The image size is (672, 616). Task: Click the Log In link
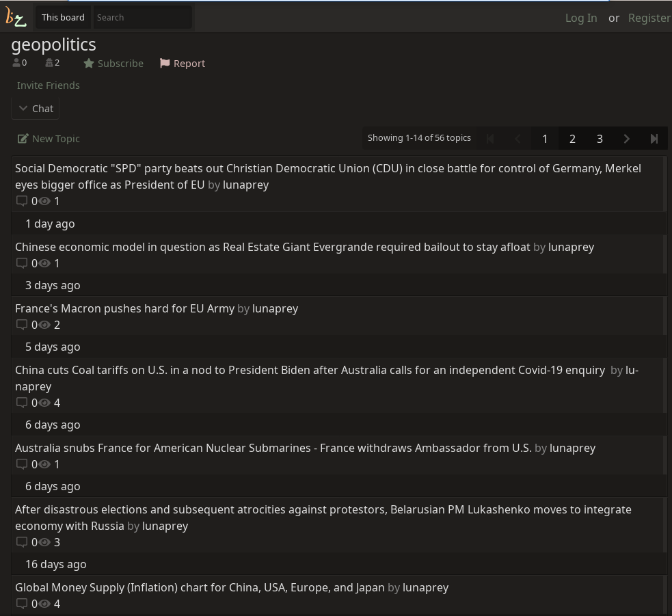tap(580, 18)
